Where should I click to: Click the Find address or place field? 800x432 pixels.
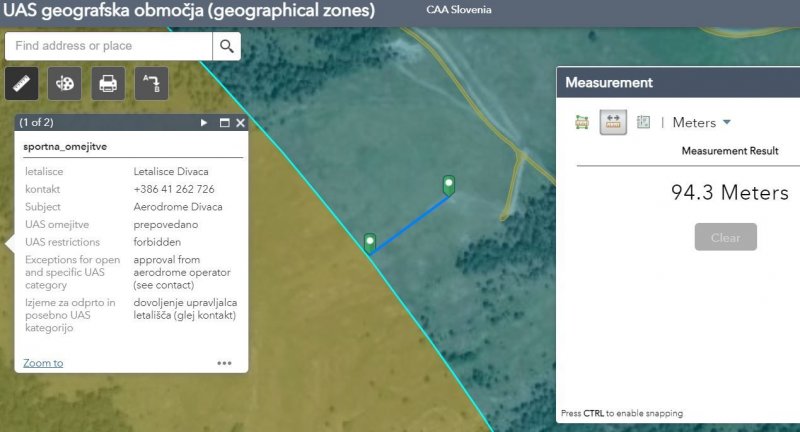pos(108,46)
